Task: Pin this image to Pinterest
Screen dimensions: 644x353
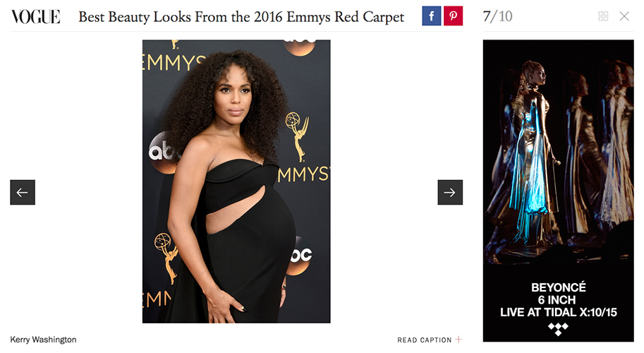Action: pyautogui.click(x=453, y=16)
